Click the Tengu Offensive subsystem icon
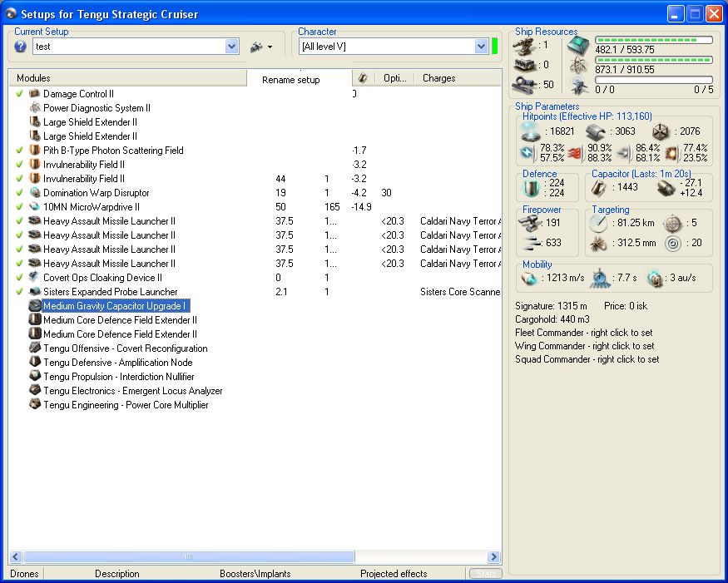The image size is (728, 583). coord(35,348)
